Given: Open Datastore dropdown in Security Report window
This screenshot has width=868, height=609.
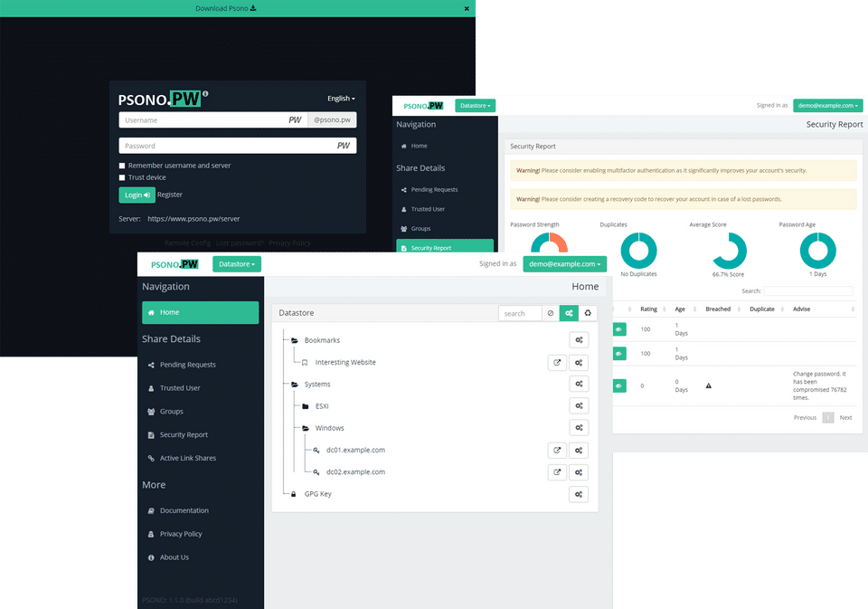Looking at the screenshot, I should pos(476,105).
